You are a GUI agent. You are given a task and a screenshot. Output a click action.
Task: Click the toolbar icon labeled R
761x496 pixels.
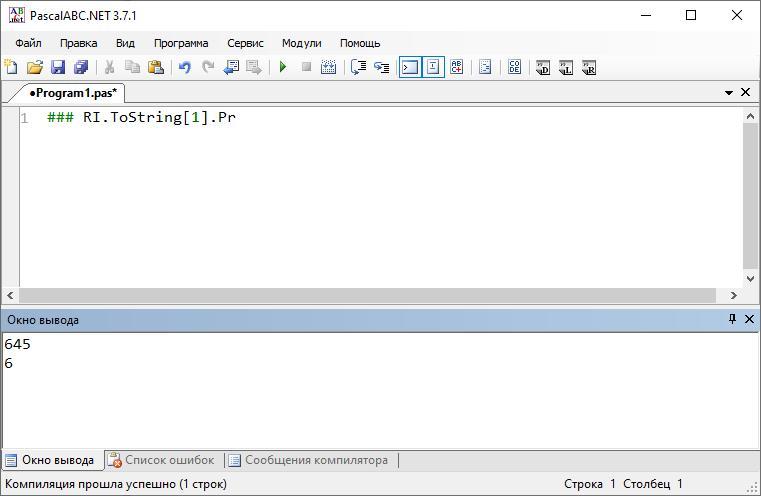coord(589,67)
